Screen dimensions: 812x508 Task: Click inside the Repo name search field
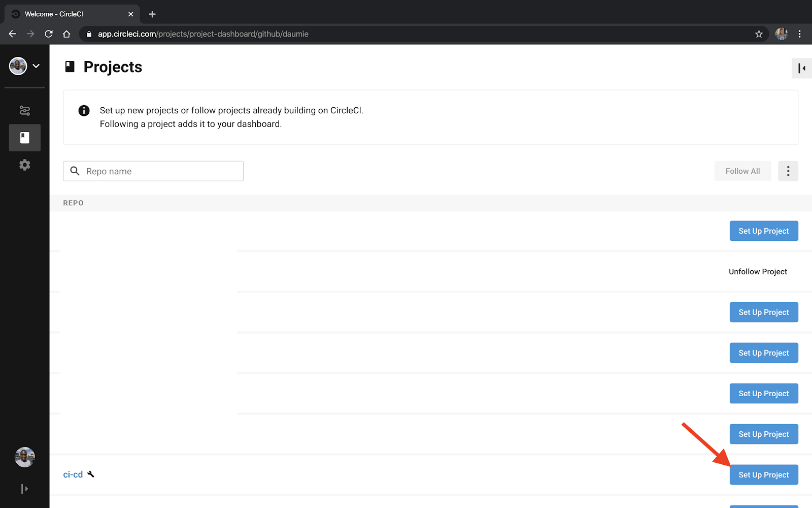152,171
